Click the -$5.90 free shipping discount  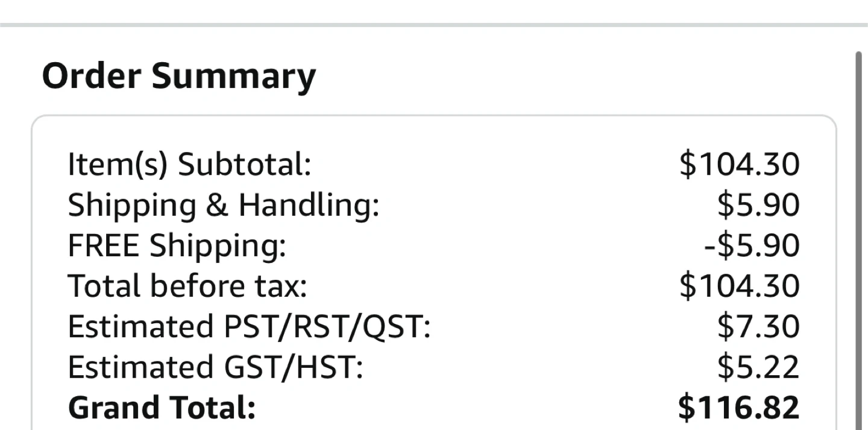752,246
